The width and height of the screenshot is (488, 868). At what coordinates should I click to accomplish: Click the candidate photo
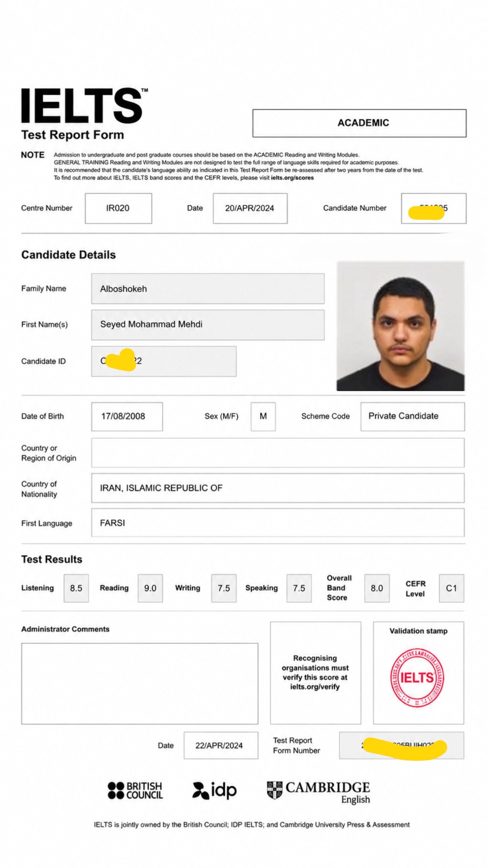pos(400,326)
